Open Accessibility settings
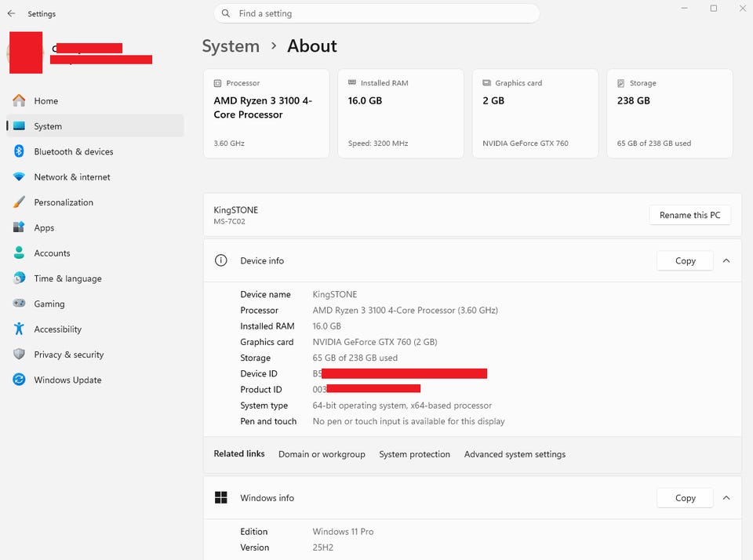The width and height of the screenshot is (753, 560). (95, 329)
